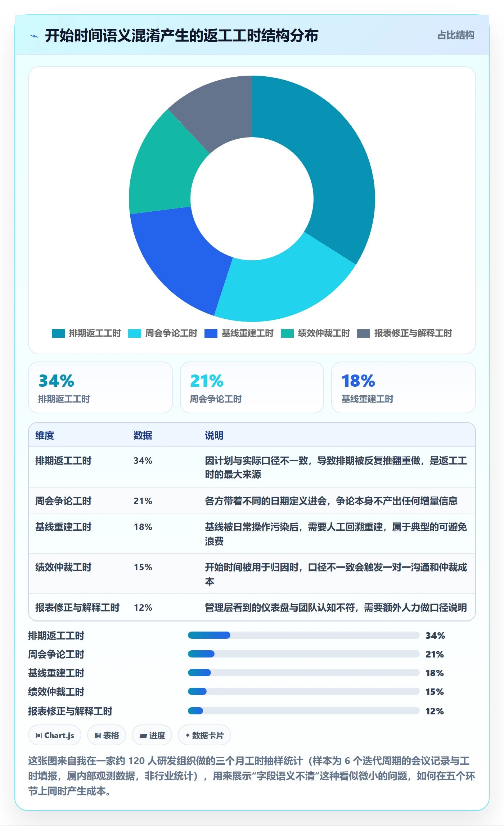Click 排期返工工时 in the table's 维度 column
This screenshot has width=504, height=826.
(x=63, y=461)
